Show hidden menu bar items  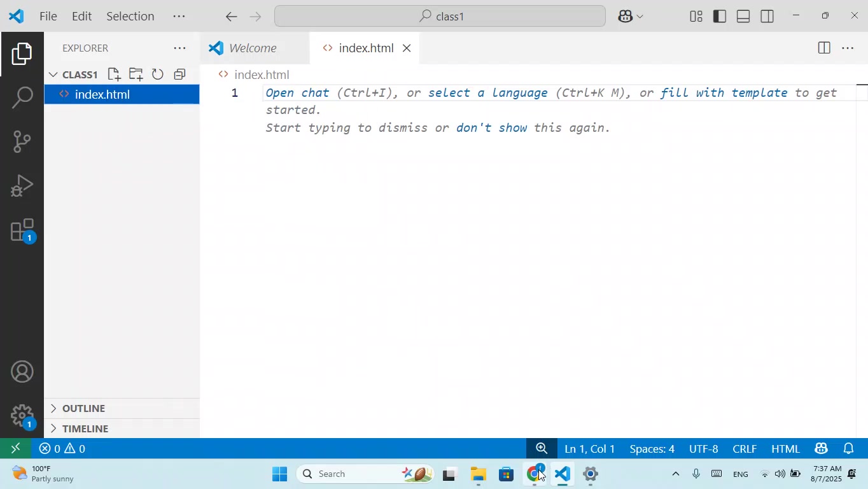[179, 17]
